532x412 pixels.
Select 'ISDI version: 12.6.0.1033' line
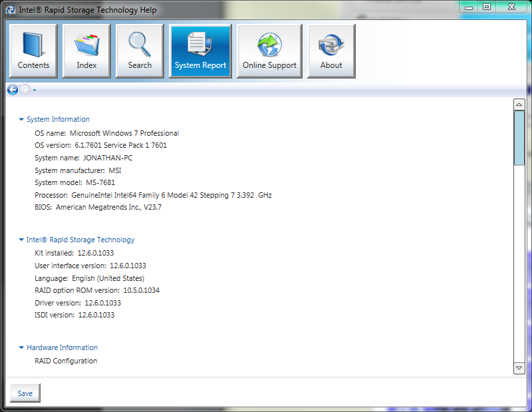click(x=74, y=315)
